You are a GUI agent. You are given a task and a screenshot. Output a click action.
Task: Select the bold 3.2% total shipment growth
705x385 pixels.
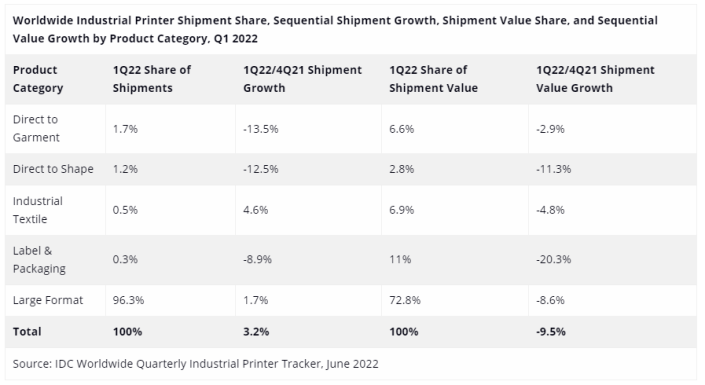pyautogui.click(x=256, y=332)
